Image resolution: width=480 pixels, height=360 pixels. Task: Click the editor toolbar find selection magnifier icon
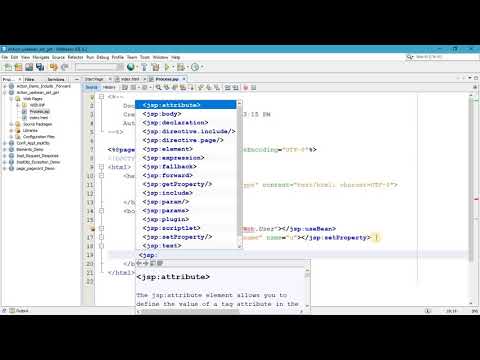pos(158,88)
